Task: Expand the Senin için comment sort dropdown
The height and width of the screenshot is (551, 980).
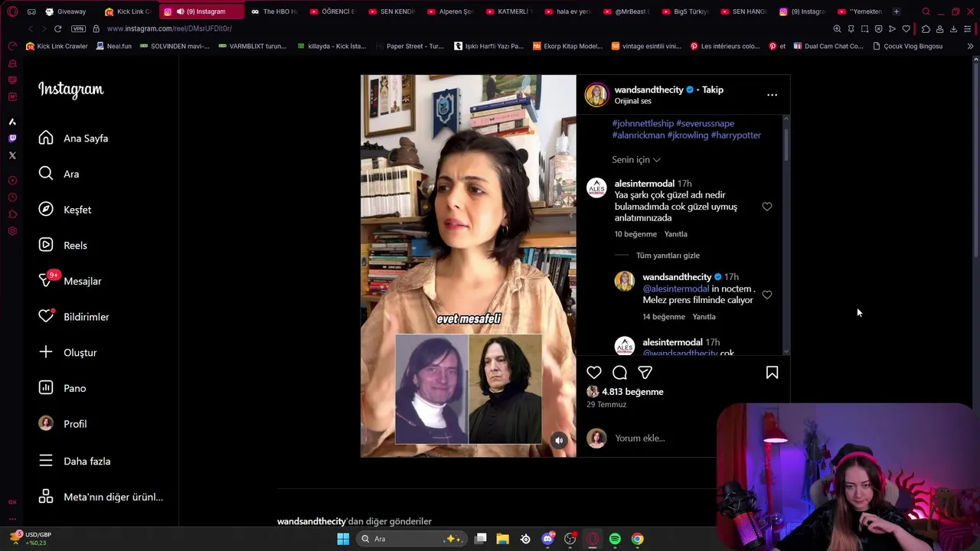Action: (x=636, y=160)
